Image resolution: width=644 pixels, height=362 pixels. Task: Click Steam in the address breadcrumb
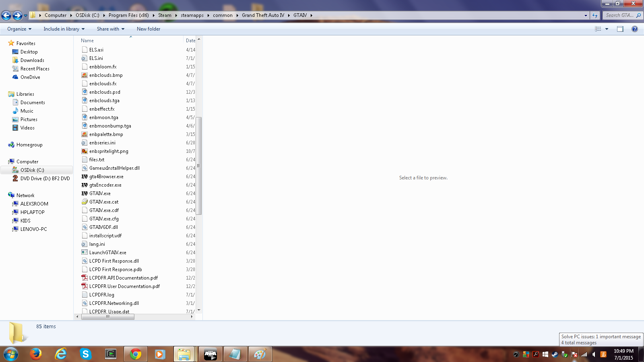pos(165,15)
